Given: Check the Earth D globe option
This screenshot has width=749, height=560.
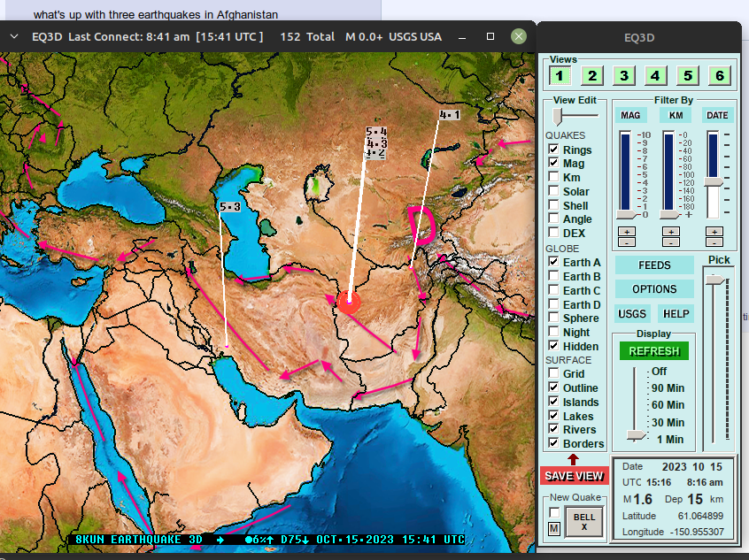Looking at the screenshot, I should pyautogui.click(x=553, y=304).
